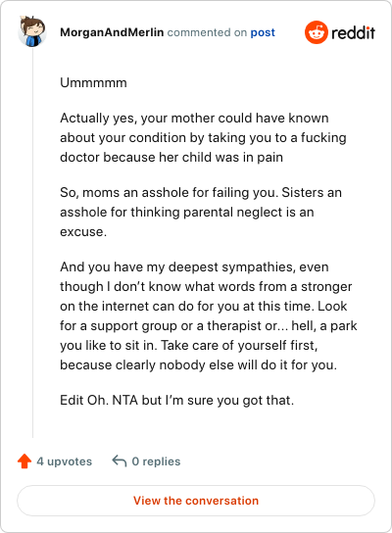Click the reply arrow icon
392x533 pixels.
click(x=120, y=461)
